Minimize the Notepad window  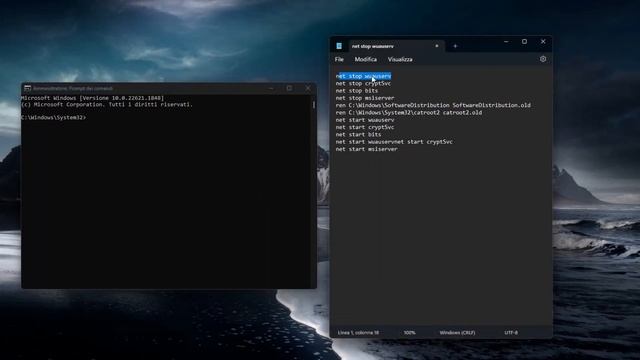506,42
